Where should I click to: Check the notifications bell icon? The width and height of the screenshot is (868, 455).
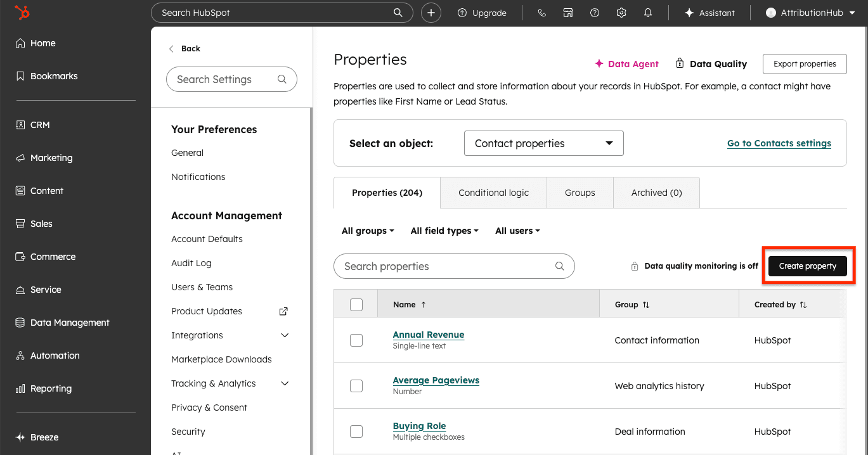pos(647,12)
